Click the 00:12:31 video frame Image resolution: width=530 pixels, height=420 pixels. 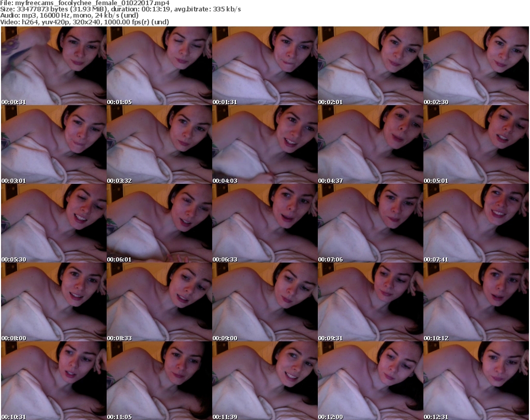click(x=476, y=381)
